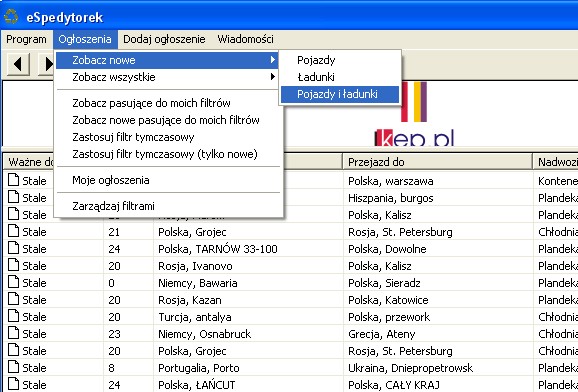Click document icon in Hiszpania, burgos row

pyautogui.click(x=14, y=197)
